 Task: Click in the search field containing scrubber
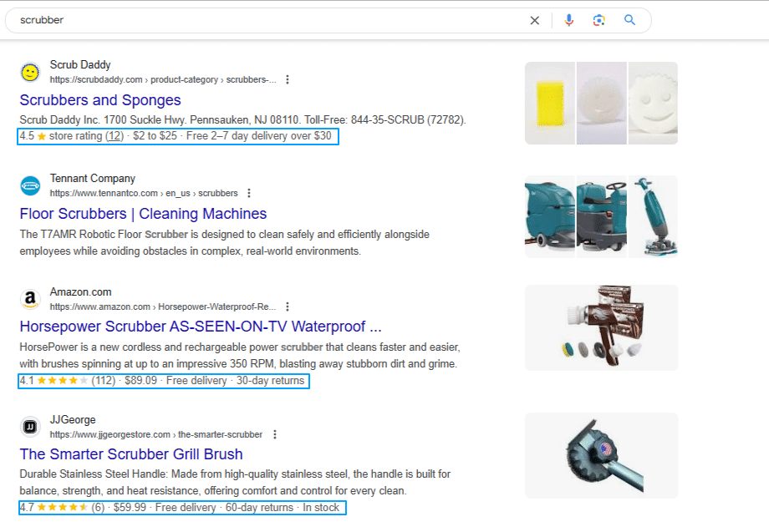point(251,21)
